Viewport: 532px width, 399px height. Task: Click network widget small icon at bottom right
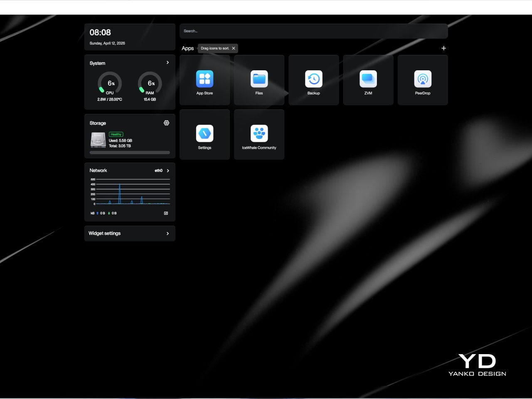coord(166,213)
